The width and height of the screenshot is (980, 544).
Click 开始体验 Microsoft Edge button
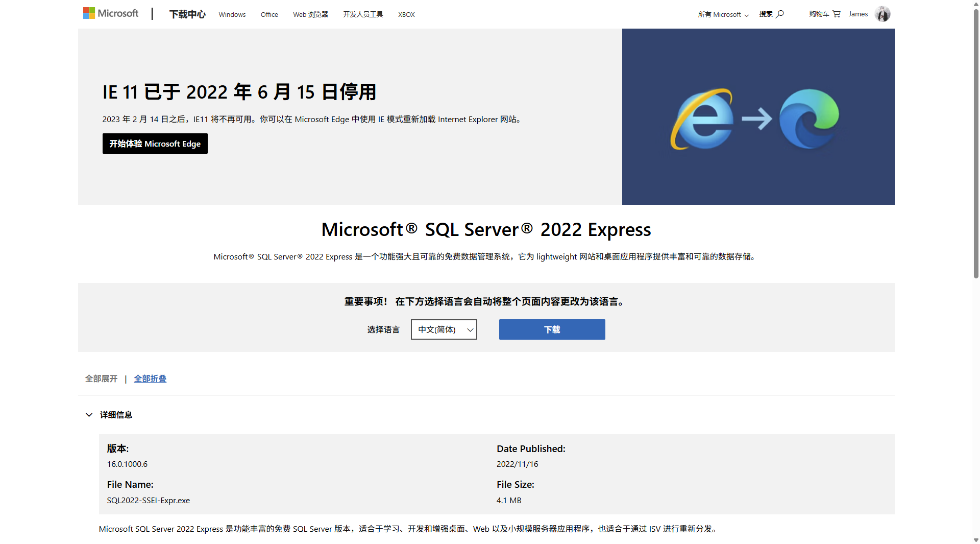[155, 144]
